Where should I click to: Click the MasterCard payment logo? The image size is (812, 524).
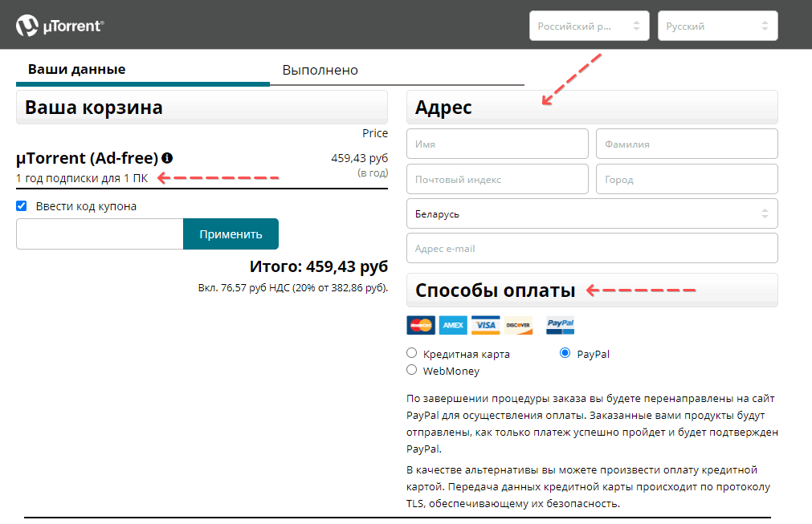pyautogui.click(x=421, y=325)
